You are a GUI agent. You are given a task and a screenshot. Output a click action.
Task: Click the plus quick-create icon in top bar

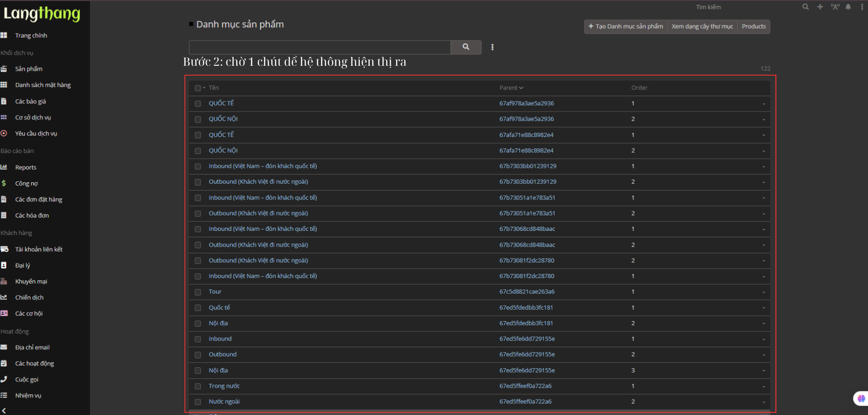coord(820,7)
